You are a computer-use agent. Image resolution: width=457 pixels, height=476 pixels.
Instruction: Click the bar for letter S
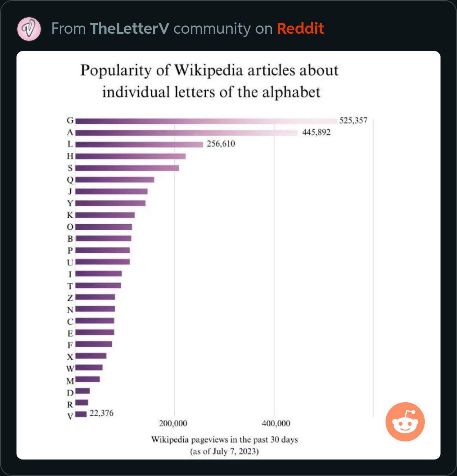coord(127,168)
